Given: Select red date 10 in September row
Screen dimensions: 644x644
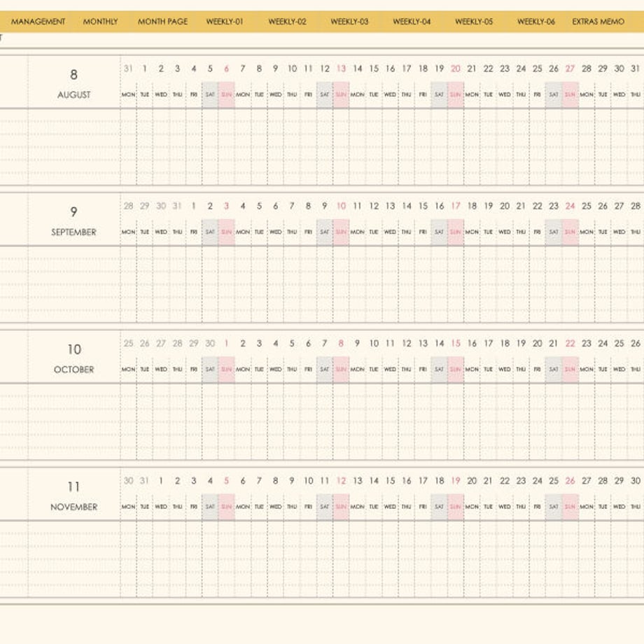Looking at the screenshot, I should coord(341,206).
